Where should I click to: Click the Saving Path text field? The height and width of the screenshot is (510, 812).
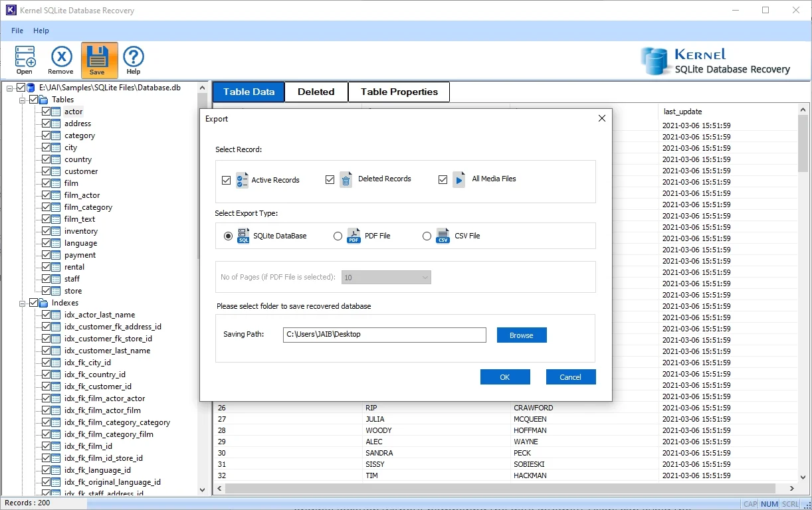click(x=384, y=335)
